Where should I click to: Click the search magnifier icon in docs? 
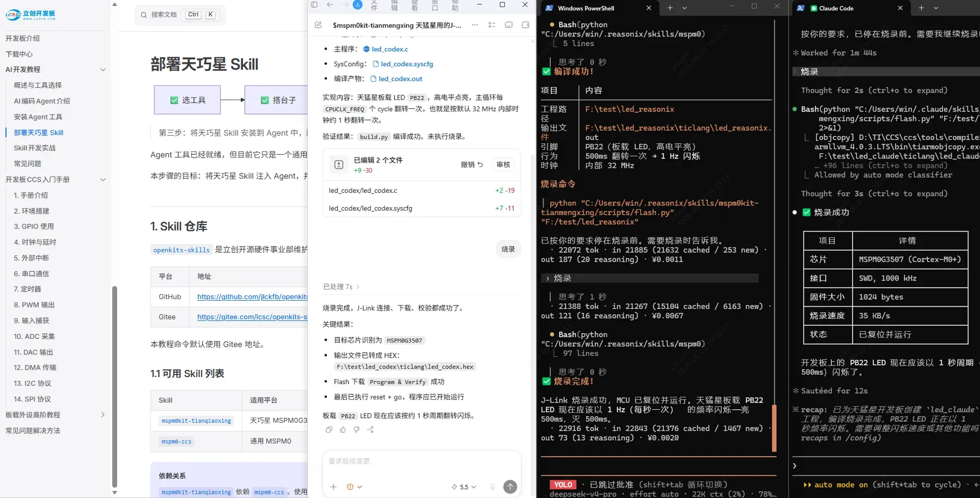tap(144, 15)
